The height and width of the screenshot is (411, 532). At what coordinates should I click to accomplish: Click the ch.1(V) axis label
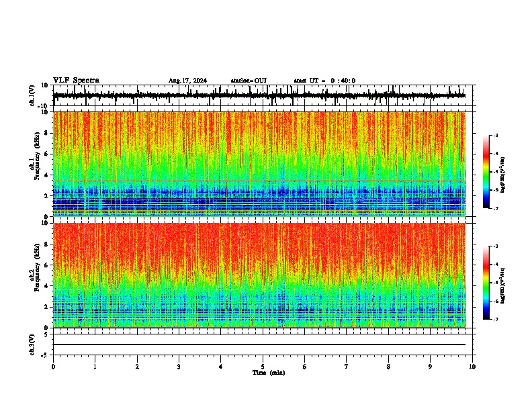[32, 95]
